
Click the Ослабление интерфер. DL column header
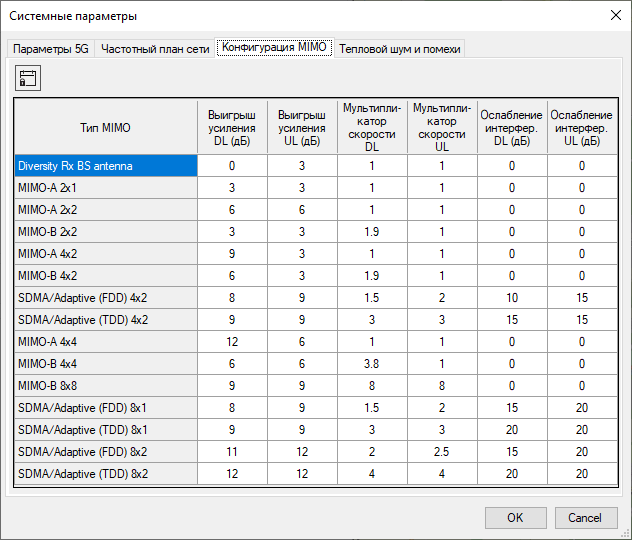coord(511,127)
